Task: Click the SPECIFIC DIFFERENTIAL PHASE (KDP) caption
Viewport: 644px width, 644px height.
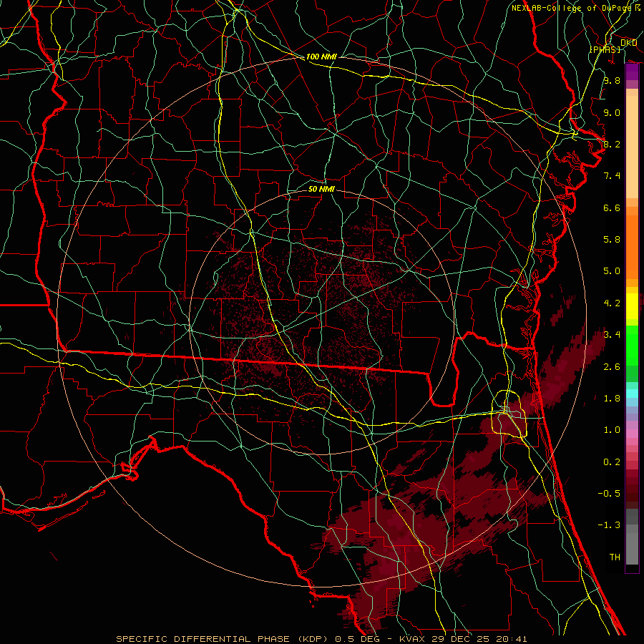Action: coord(223,639)
